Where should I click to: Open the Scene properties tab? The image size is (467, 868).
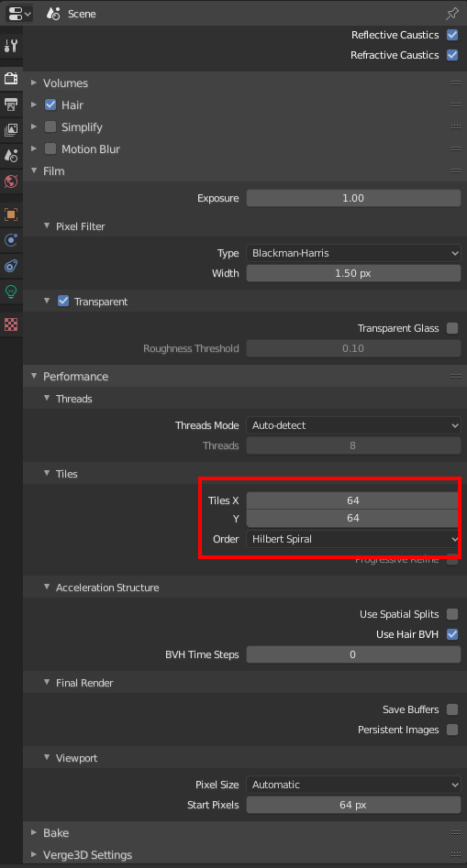(x=11, y=156)
